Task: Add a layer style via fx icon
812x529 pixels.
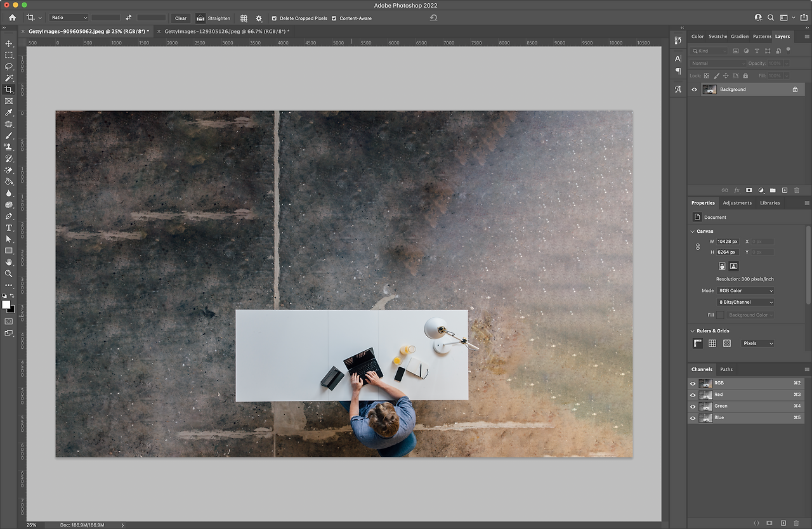Action: pyautogui.click(x=737, y=190)
